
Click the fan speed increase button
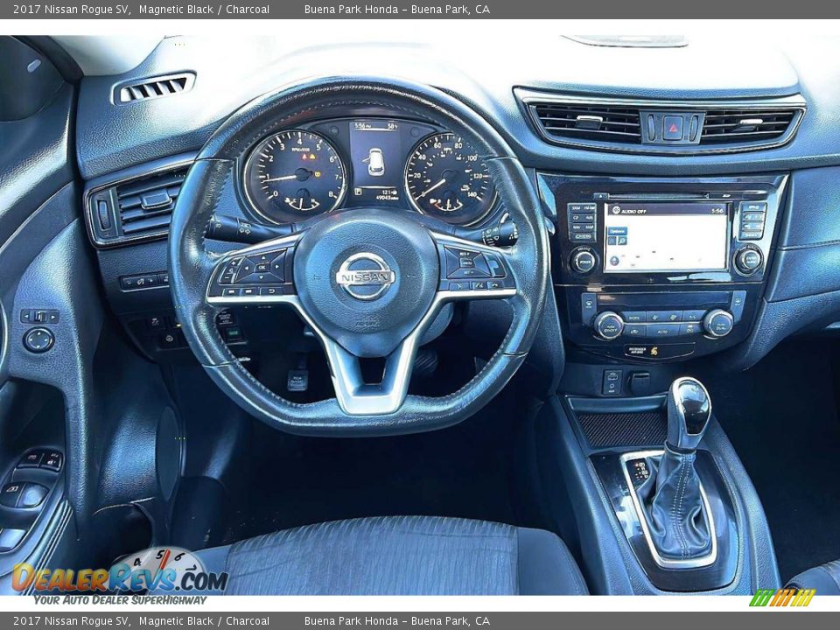[674, 318]
